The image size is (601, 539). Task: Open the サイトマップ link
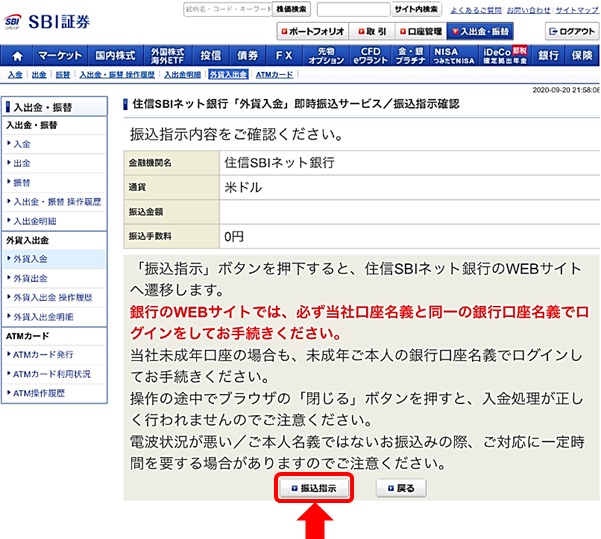(x=577, y=9)
